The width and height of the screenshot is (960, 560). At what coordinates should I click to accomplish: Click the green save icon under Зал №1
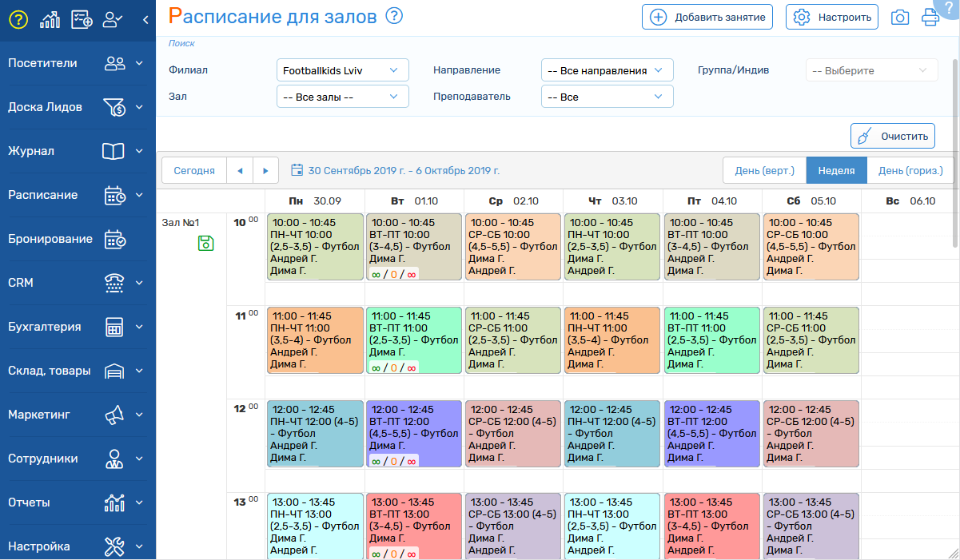[x=206, y=244]
